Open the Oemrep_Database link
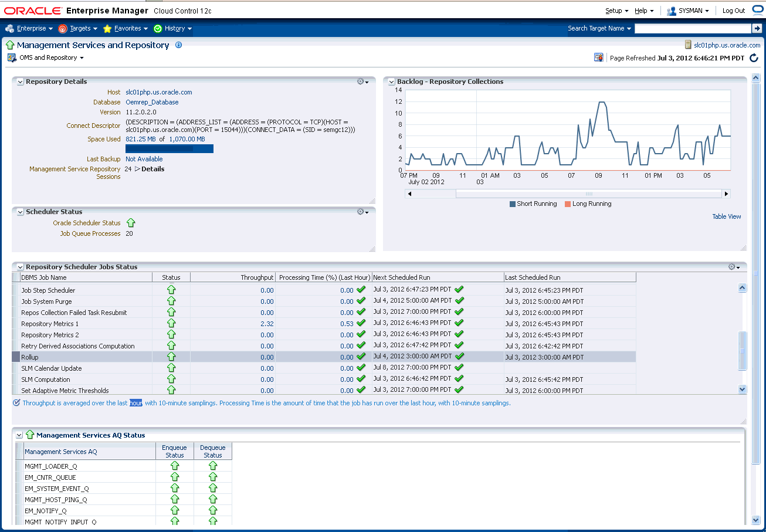766x532 pixels. [x=152, y=102]
